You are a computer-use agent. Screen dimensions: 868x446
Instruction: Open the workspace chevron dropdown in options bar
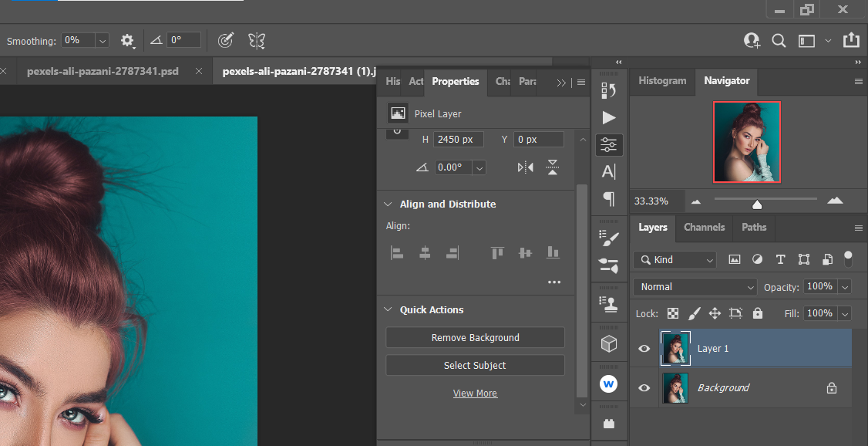click(828, 40)
